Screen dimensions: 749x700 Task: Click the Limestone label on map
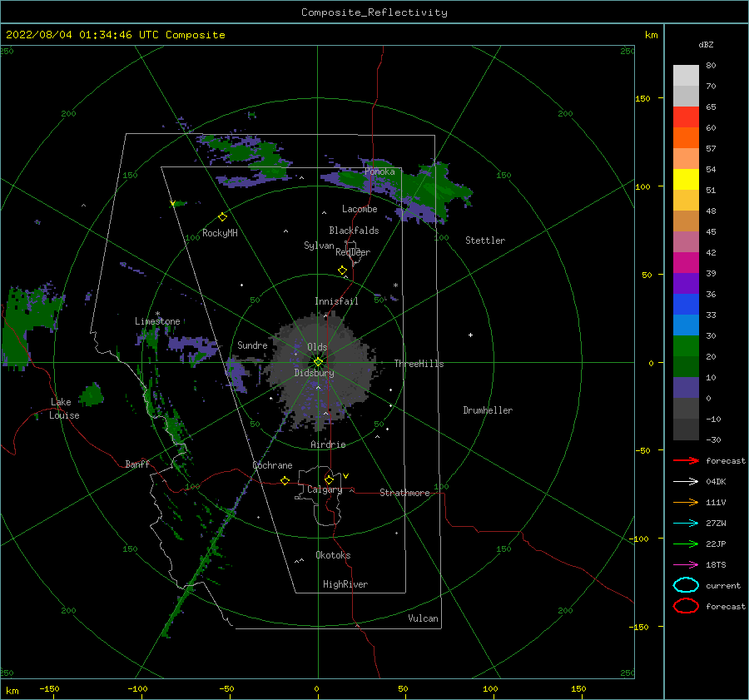157,321
